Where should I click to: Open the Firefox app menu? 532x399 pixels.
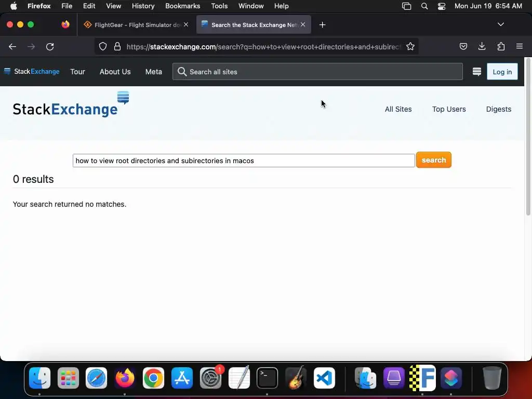tap(39, 6)
